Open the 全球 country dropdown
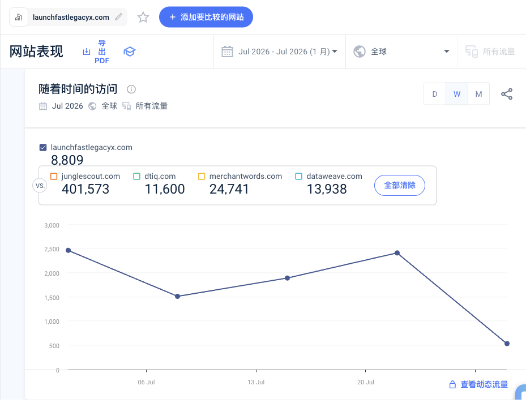 401,52
